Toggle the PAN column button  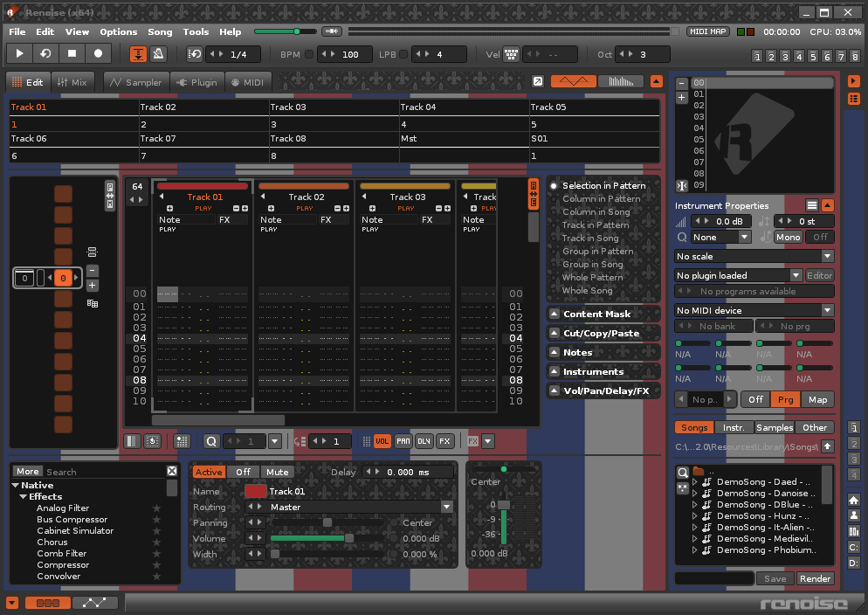point(403,441)
